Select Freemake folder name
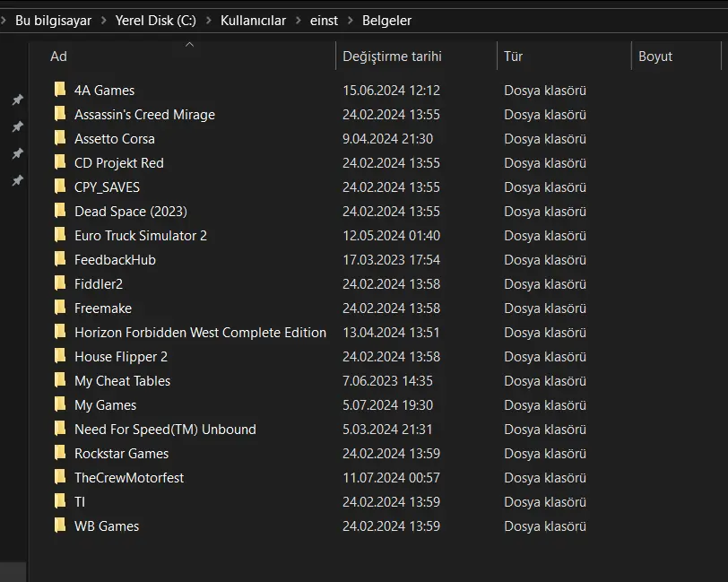 103,308
